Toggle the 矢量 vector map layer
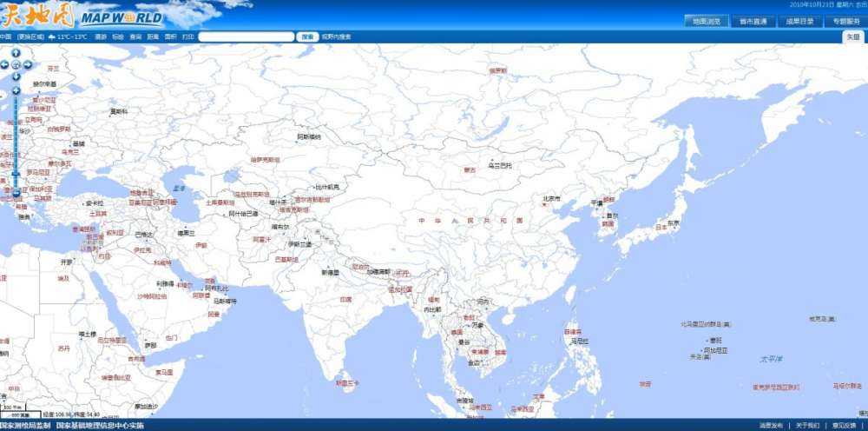Screen dimensions: 868x431 [852, 37]
